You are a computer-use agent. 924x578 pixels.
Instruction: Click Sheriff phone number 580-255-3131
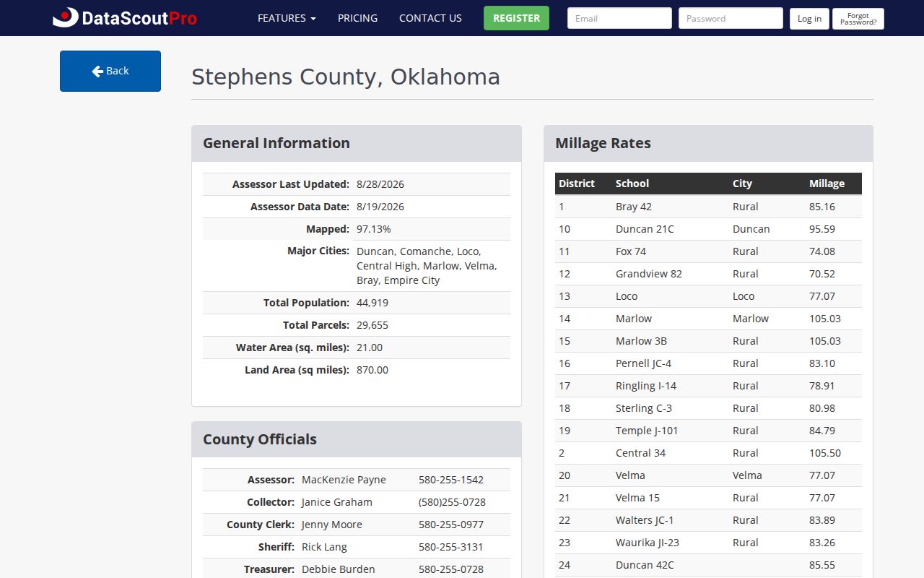tap(451, 547)
